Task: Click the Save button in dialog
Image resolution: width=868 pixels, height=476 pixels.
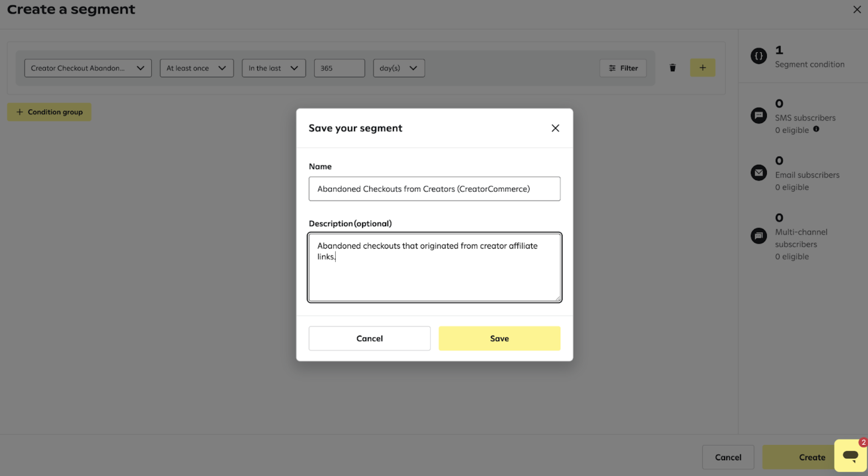Action: tap(499, 338)
